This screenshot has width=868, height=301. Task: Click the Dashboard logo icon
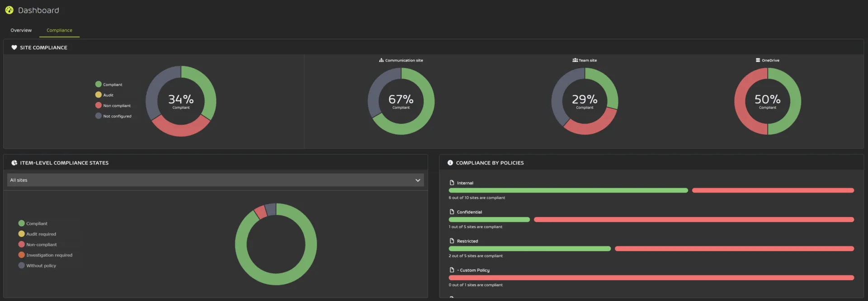(x=9, y=10)
